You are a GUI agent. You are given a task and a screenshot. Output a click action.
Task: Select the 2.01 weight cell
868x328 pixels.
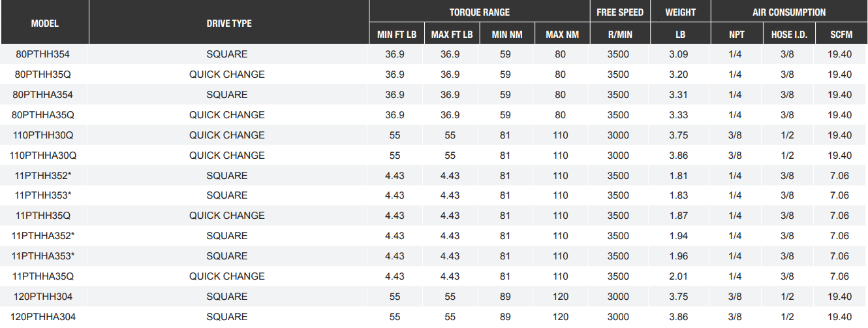(x=679, y=276)
